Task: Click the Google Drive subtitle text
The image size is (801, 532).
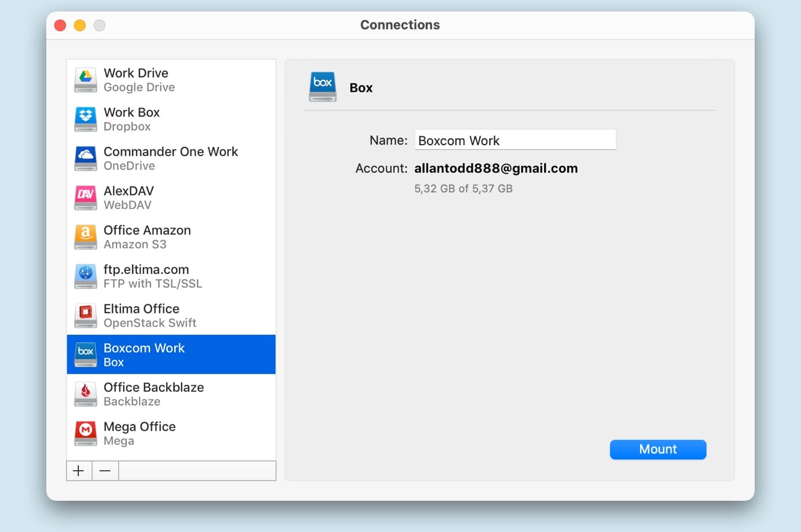Action: pos(139,87)
